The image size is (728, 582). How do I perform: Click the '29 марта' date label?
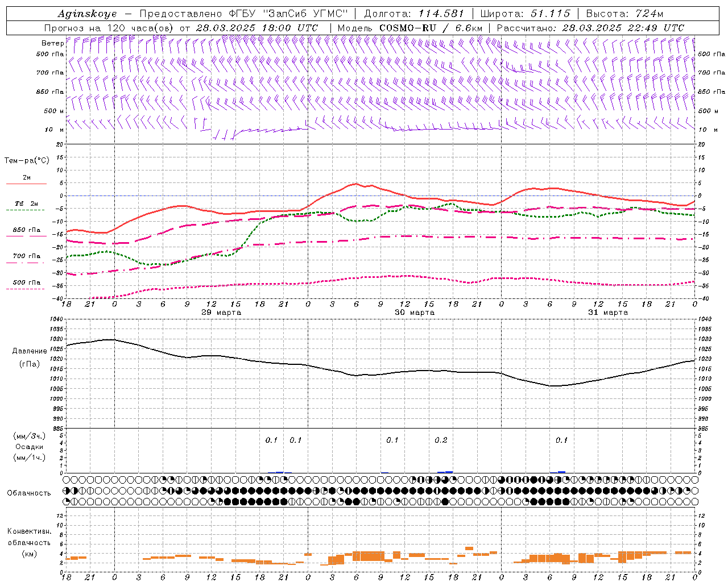pos(221,313)
